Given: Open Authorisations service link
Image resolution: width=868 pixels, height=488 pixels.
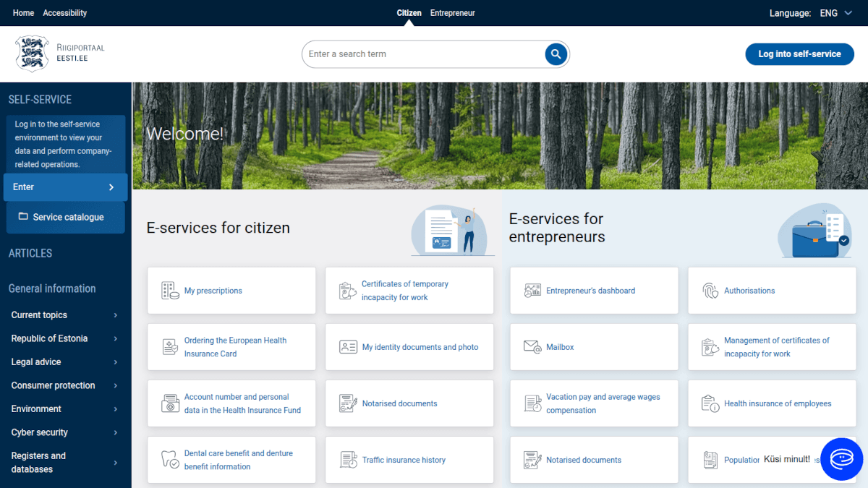Looking at the screenshot, I should 749,291.
